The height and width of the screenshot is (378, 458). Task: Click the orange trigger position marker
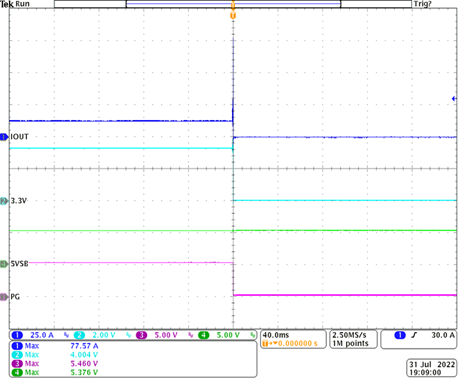(x=233, y=15)
